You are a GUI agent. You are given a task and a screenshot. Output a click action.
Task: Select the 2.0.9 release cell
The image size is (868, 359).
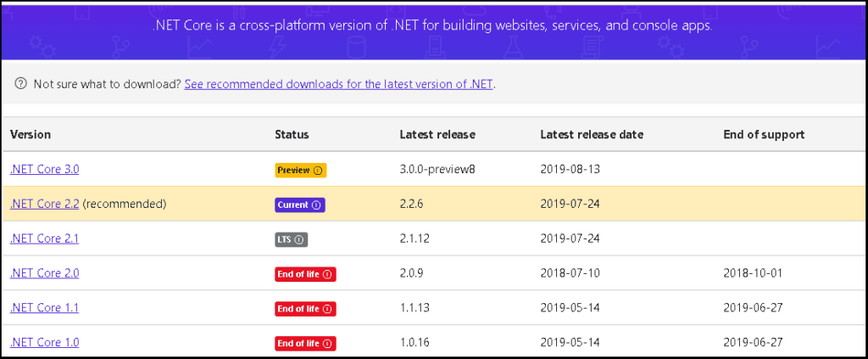(412, 273)
